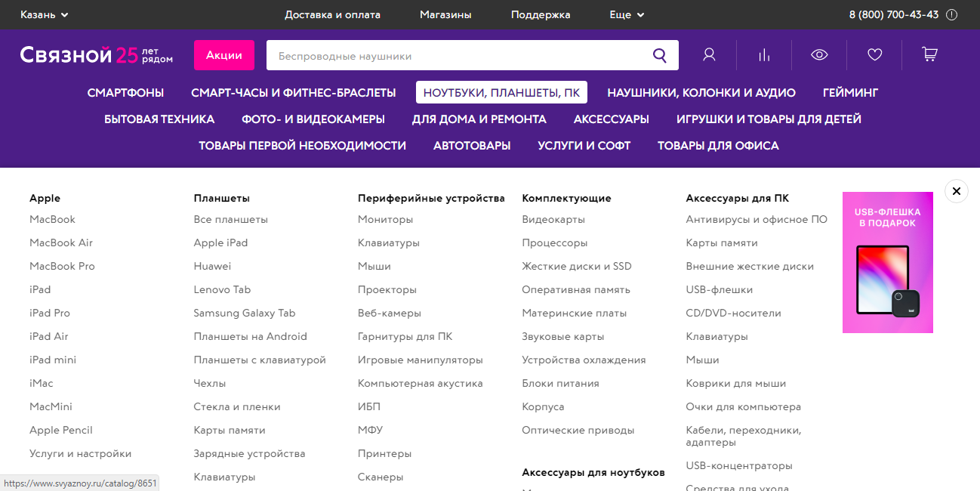Open Samsung Galaxy Tab in Планшеты
This screenshot has width=980, height=491.
click(x=244, y=312)
